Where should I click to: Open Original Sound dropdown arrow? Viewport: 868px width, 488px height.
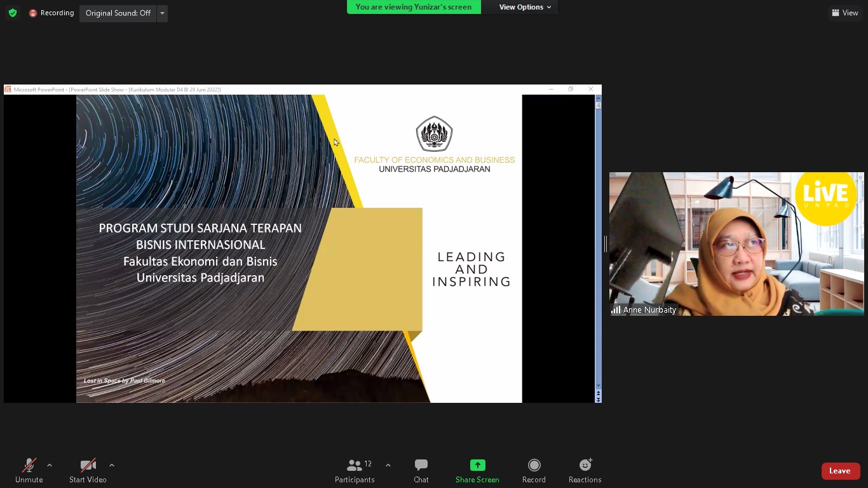click(162, 13)
